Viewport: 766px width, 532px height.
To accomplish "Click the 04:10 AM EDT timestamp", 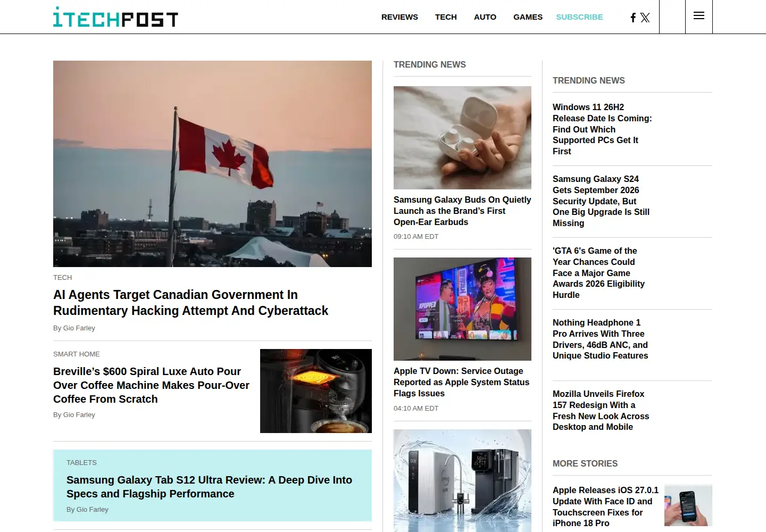I will (x=416, y=408).
